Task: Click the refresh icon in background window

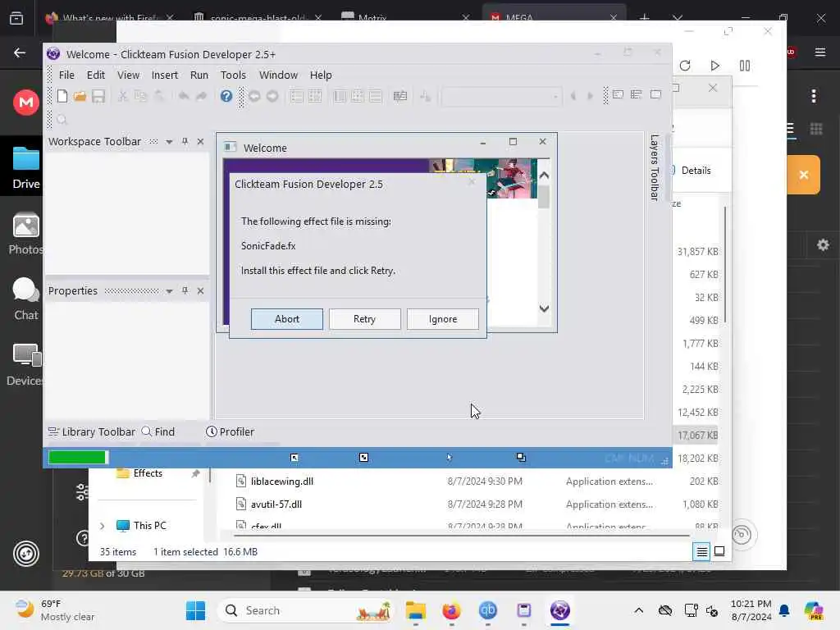Action: click(685, 66)
